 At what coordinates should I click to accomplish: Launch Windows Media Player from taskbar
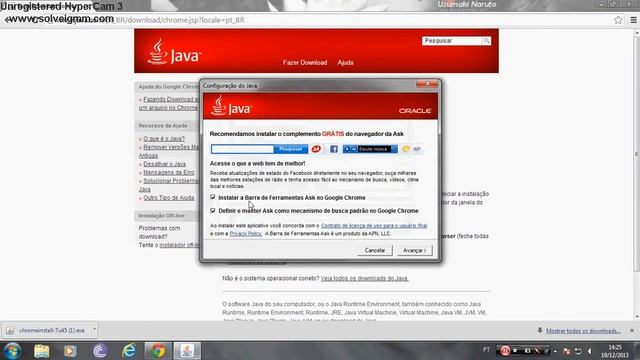tap(70, 351)
